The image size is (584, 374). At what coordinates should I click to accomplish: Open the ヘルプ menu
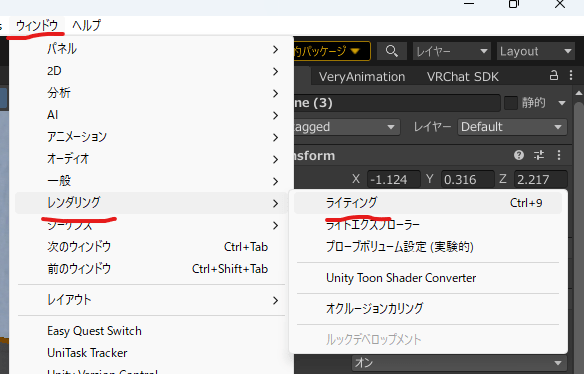(x=86, y=26)
